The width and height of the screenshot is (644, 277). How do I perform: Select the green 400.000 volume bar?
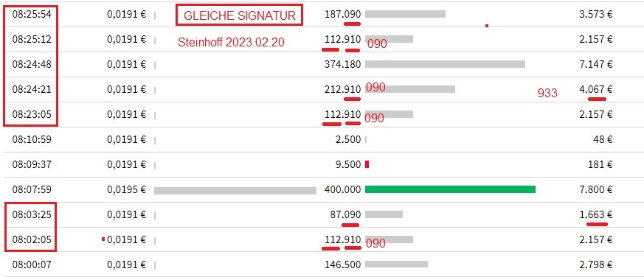pyautogui.click(x=450, y=189)
